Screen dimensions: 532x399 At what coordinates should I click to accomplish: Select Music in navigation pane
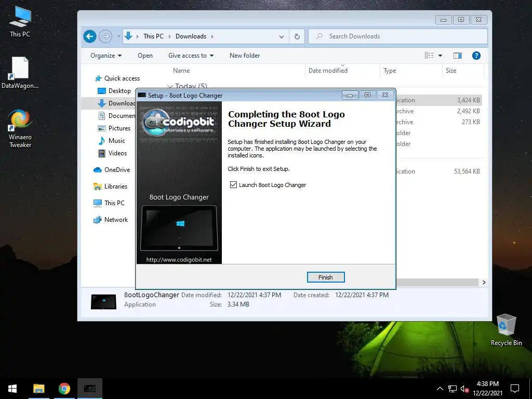[112, 141]
